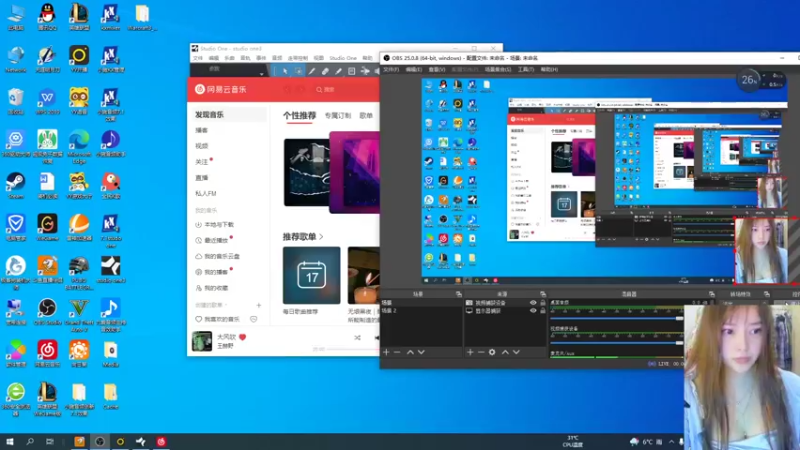Switch to NetEase Music from the taskbar
The height and width of the screenshot is (450, 800).
[x=161, y=442]
